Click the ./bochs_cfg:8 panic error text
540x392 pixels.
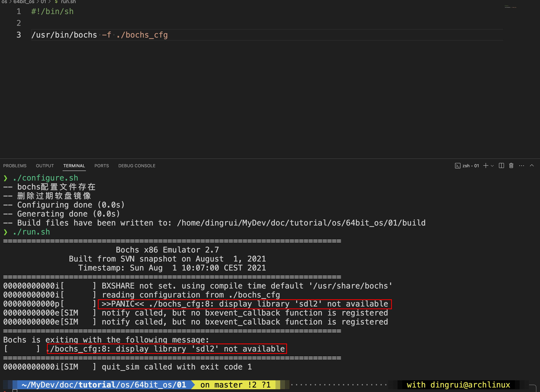pyautogui.click(x=245, y=304)
